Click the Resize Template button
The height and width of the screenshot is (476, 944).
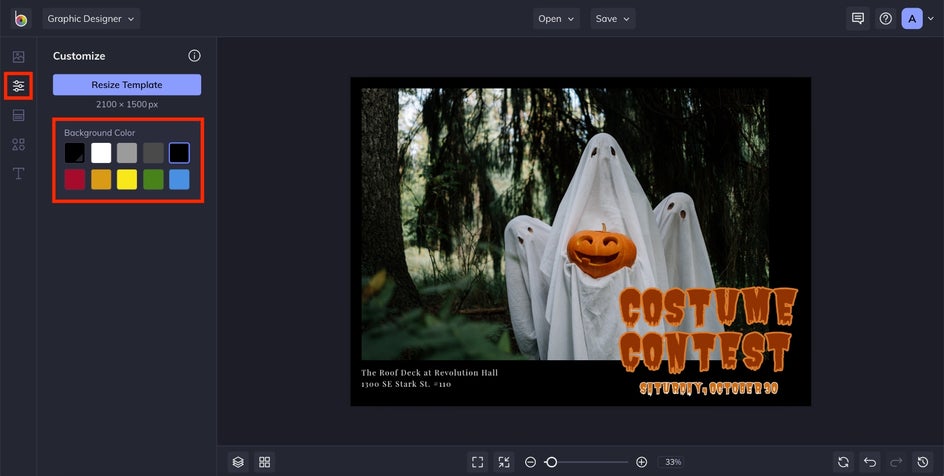click(127, 85)
